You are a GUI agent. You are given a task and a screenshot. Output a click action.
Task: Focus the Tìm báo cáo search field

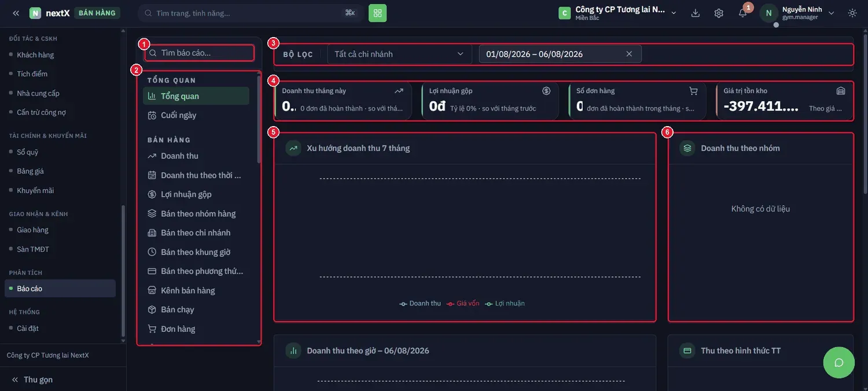(x=199, y=53)
